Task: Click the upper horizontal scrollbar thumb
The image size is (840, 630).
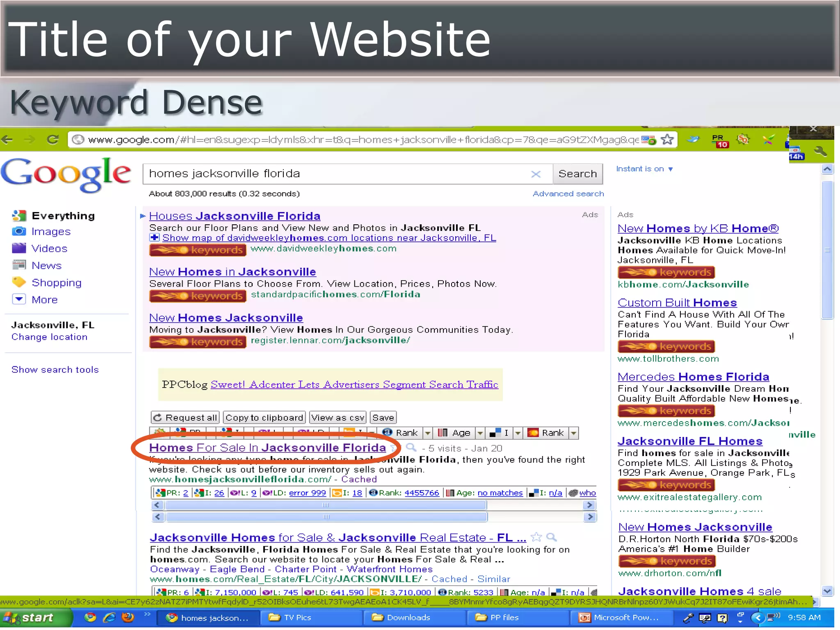Action: 326,505
